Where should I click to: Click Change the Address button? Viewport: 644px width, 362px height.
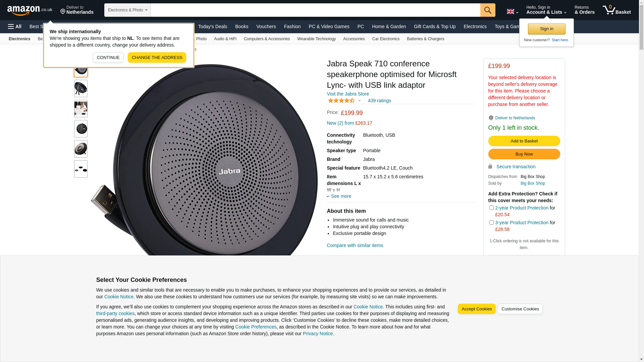tap(157, 58)
